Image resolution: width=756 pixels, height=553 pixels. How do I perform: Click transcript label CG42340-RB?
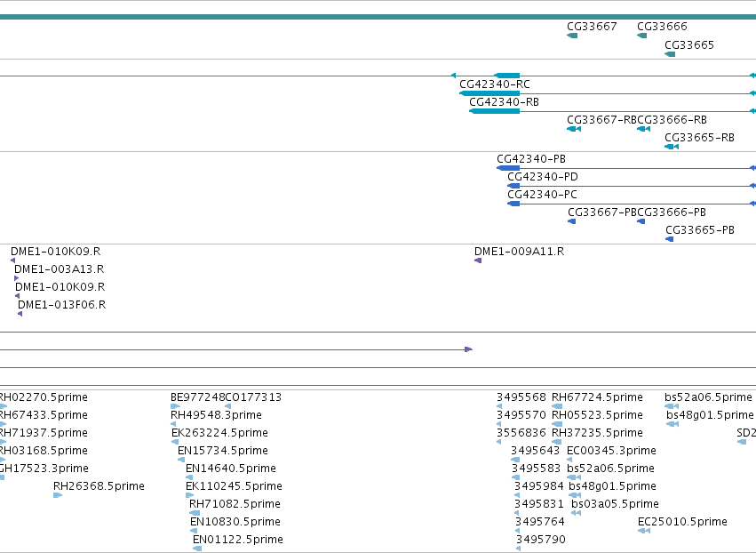pyautogui.click(x=504, y=102)
